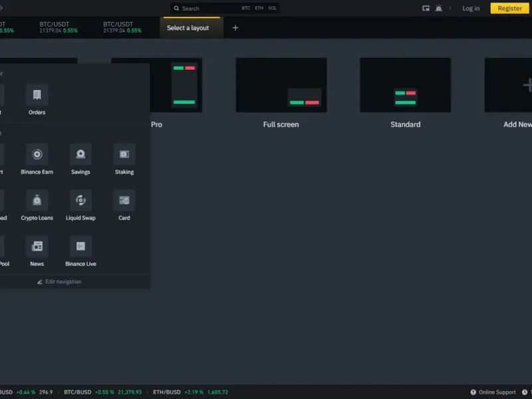Click the search magnifier icon
Screen dimensions: 532x399
tap(176, 8)
